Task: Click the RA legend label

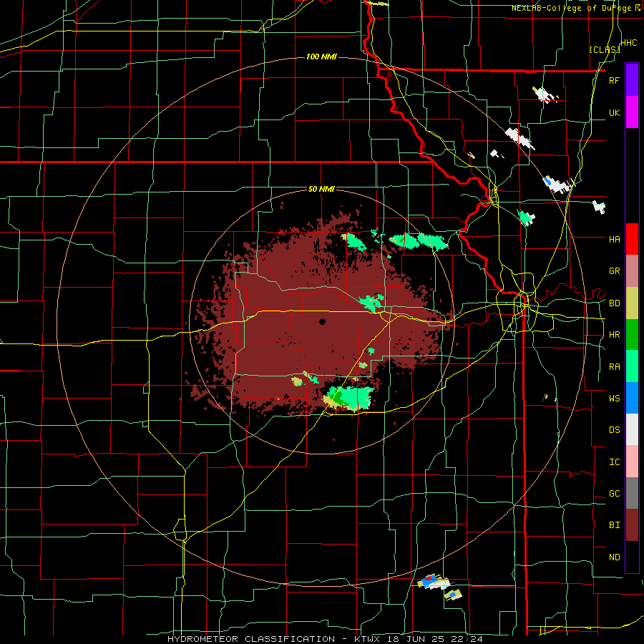Action: tap(614, 367)
